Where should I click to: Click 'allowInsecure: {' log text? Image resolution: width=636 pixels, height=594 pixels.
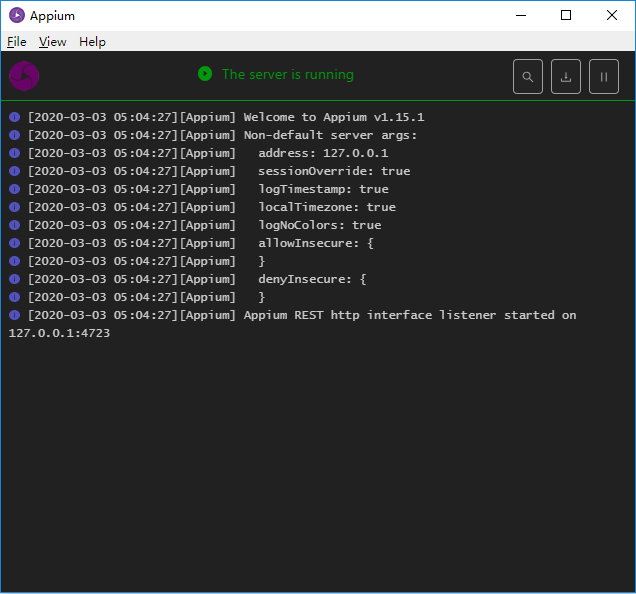click(316, 243)
